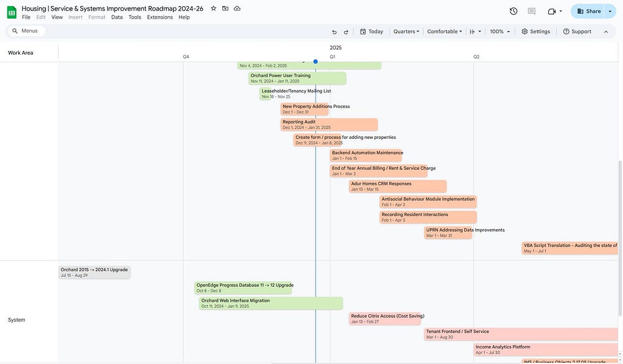Image resolution: width=623 pixels, height=364 pixels.
Task: Click the undo arrow
Action: tap(334, 32)
